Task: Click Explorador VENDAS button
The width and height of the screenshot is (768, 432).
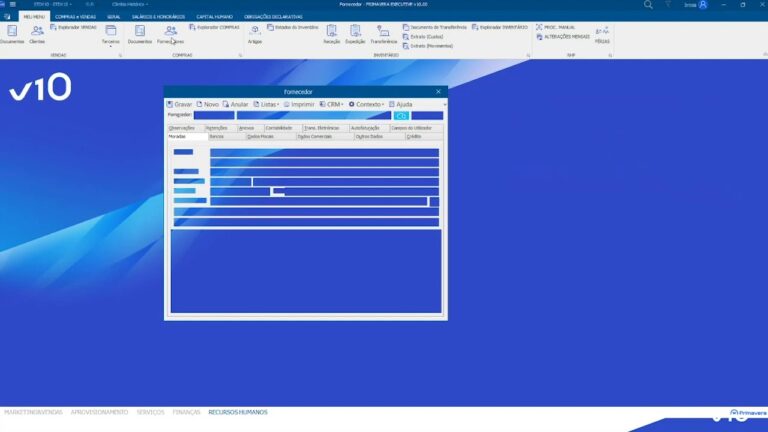Action: pos(73,27)
